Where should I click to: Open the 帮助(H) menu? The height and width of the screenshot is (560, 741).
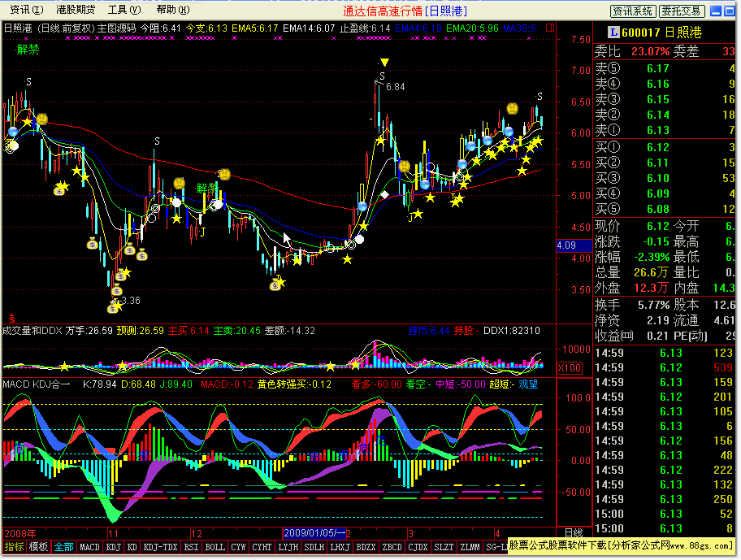173,10
